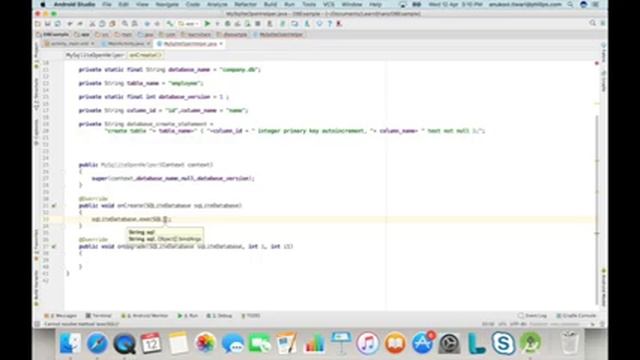Open the Messages tool window
Viewport: 640px width, 360px height.
pos(61,316)
